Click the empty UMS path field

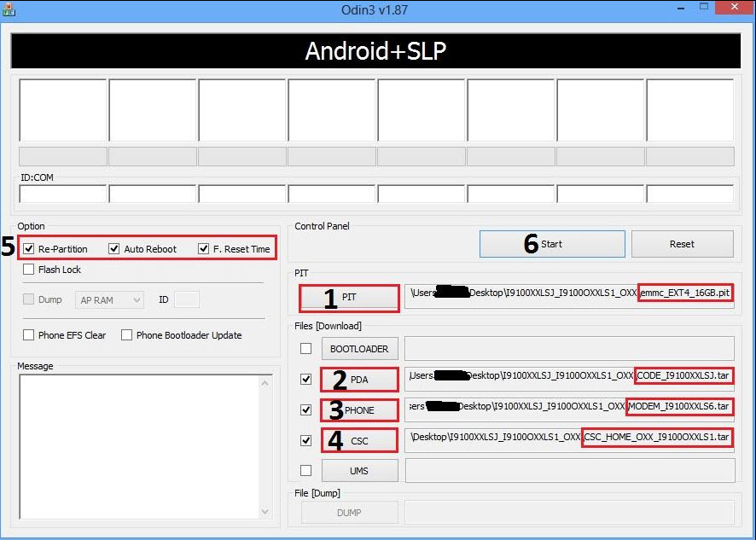tap(570, 471)
